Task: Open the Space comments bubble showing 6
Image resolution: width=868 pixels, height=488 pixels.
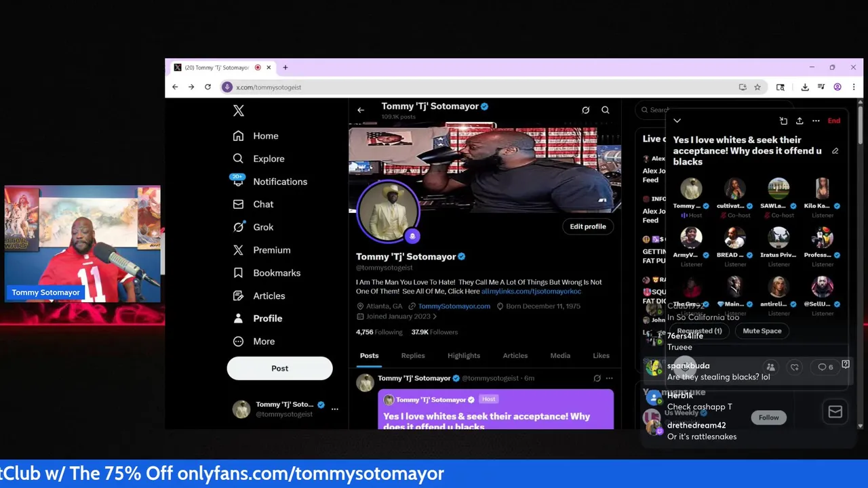Action: point(825,367)
